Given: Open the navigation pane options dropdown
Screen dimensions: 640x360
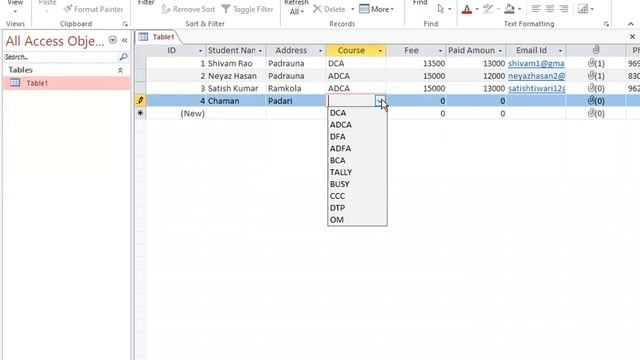Looking at the screenshot, I should tap(113, 40).
